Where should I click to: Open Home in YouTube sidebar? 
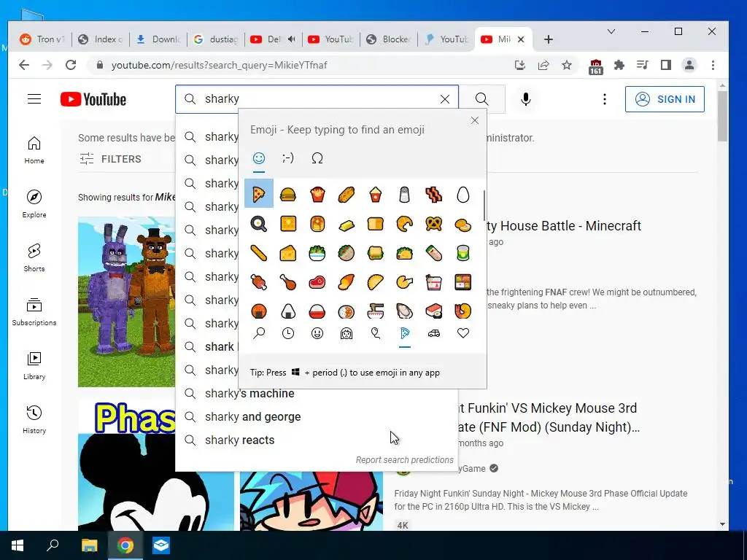pyautogui.click(x=34, y=150)
